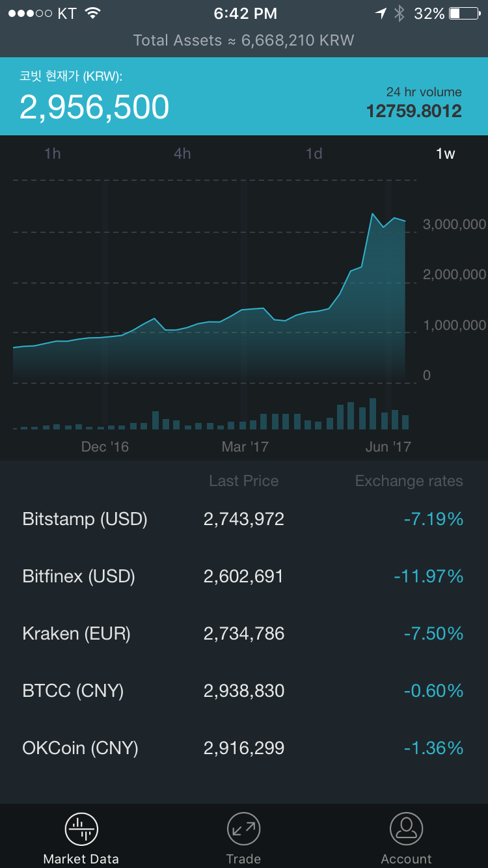The height and width of the screenshot is (868, 488).
Task: Switch to the 4h chart timeframe
Action: 182,154
